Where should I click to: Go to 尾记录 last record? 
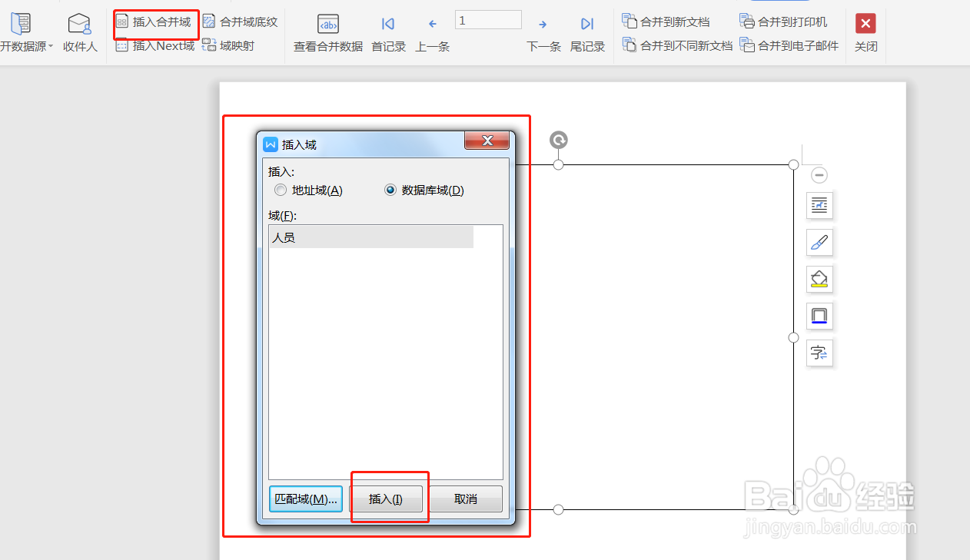point(587,32)
